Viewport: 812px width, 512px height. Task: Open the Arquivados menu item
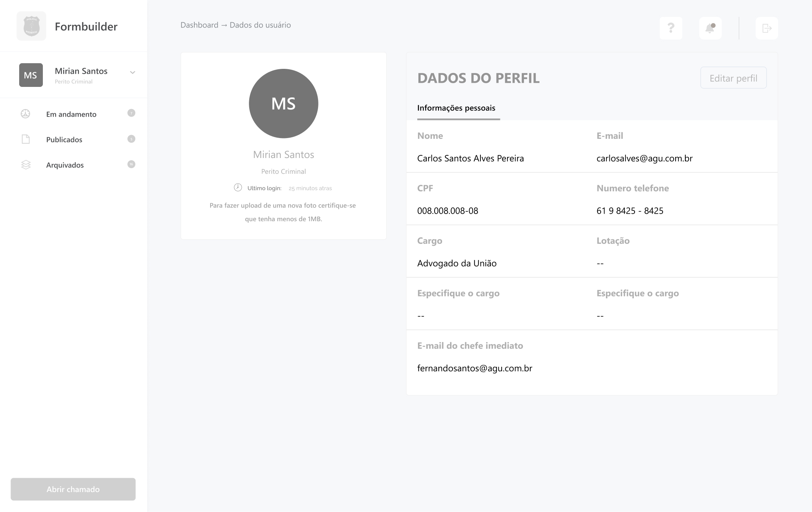click(x=65, y=165)
